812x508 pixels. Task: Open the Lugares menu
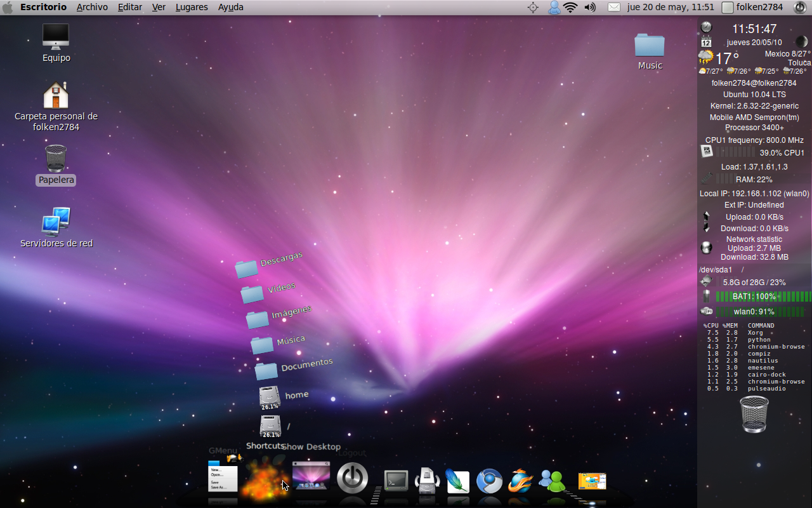click(x=192, y=7)
